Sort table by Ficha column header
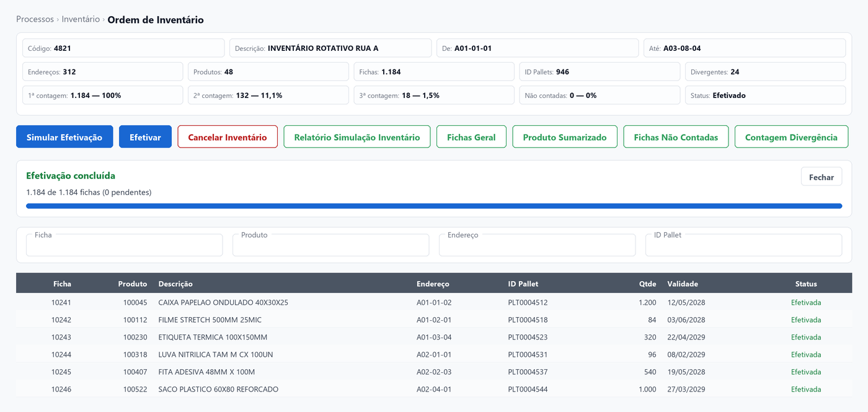868x412 pixels. (62, 284)
